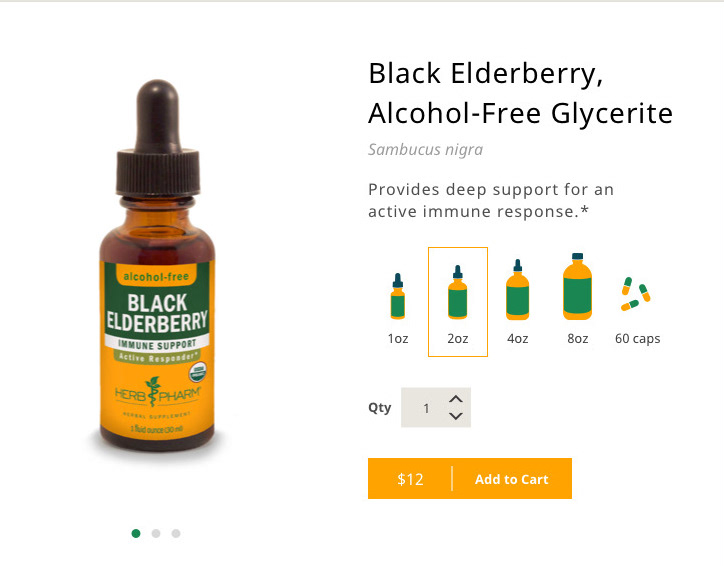The width and height of the screenshot is (724, 566).
Task: Choose the 4oz bottle icon
Action: click(518, 289)
